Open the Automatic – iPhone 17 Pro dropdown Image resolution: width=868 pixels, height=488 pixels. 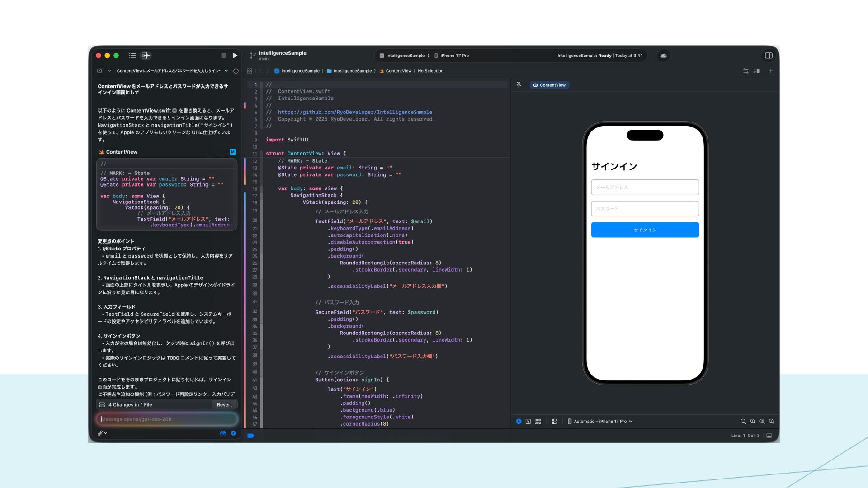(600, 422)
